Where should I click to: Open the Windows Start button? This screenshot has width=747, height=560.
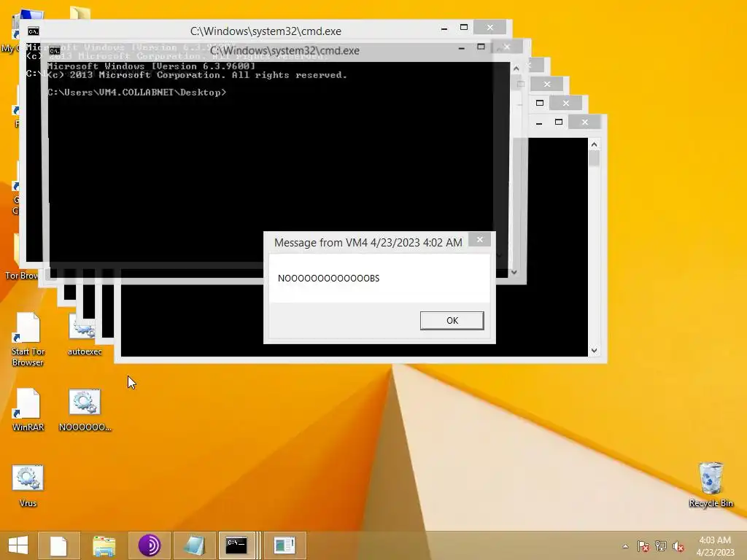pyautogui.click(x=18, y=545)
